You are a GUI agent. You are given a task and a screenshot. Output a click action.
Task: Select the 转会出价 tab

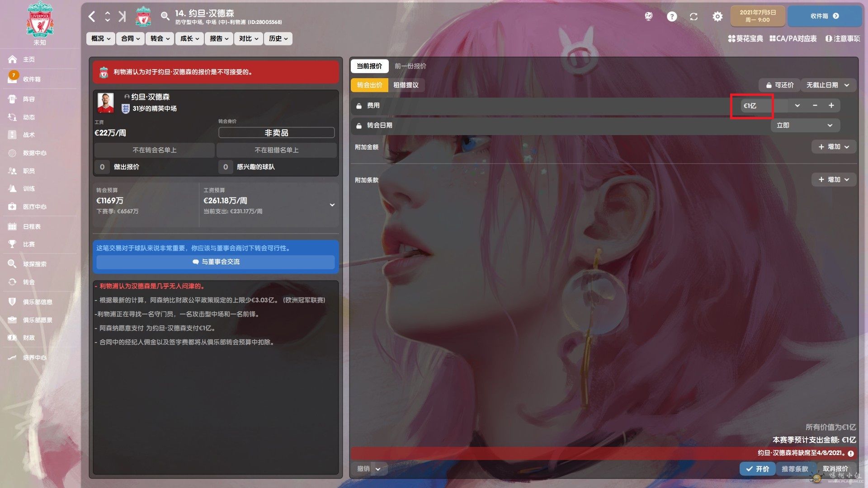click(369, 85)
